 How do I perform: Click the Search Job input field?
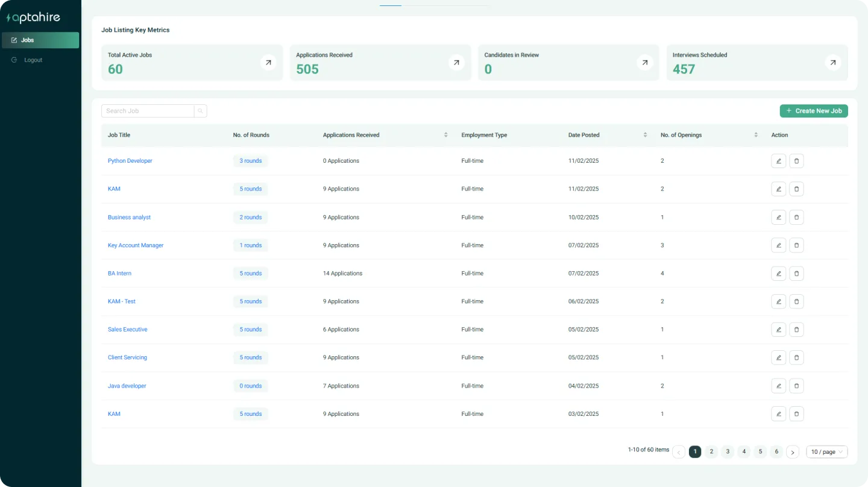point(148,111)
